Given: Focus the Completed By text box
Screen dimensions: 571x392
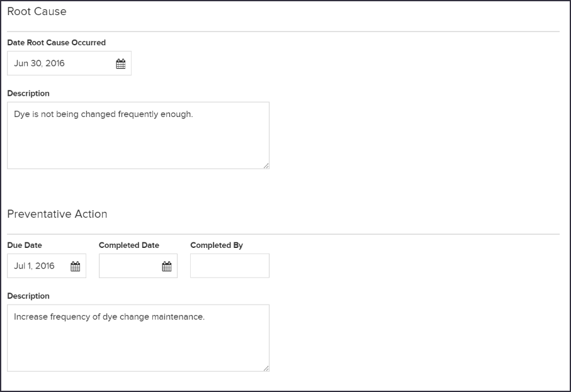Looking at the screenshot, I should 230,266.
